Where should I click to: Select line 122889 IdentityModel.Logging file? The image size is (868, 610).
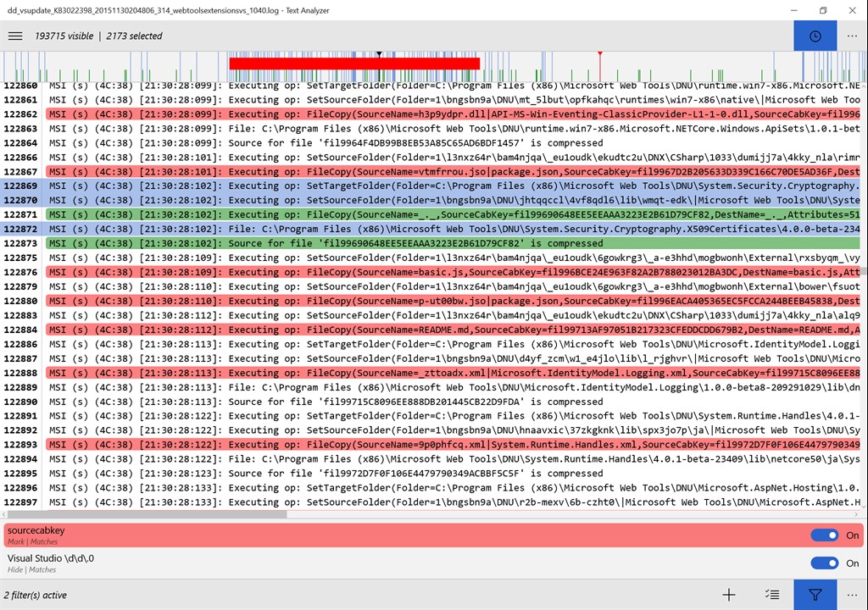(431, 387)
